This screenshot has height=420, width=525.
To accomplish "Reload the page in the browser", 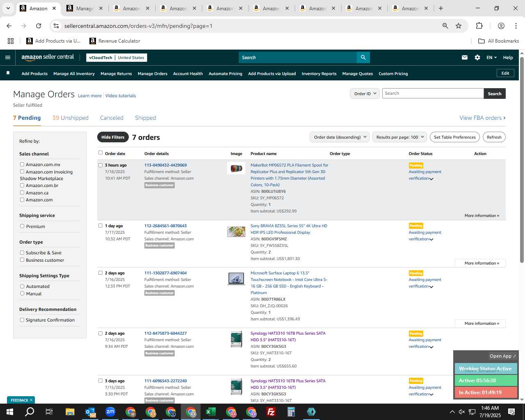I will pyautogui.click(x=39, y=26).
